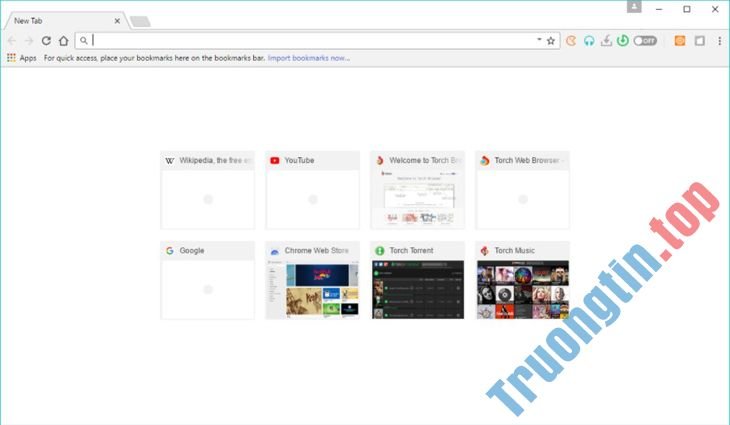
Task: Click the orange extension icon in toolbar
Action: (680, 41)
